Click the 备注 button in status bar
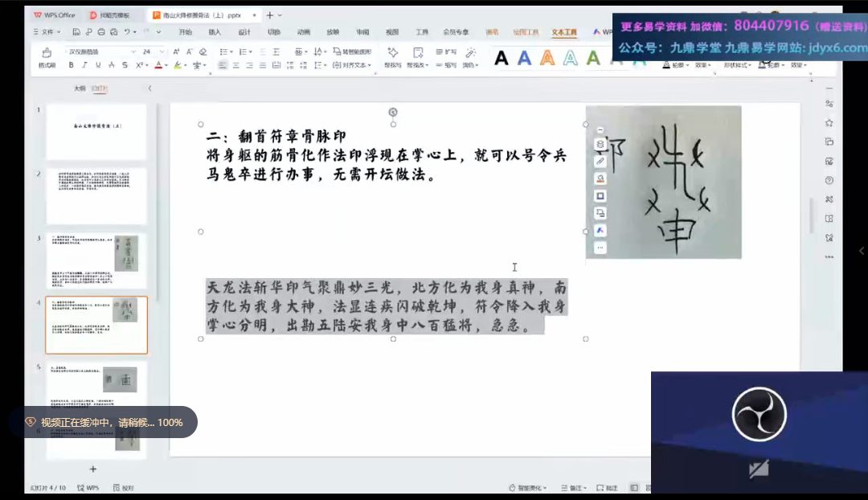Image resolution: width=868 pixels, height=500 pixels. coord(577,488)
